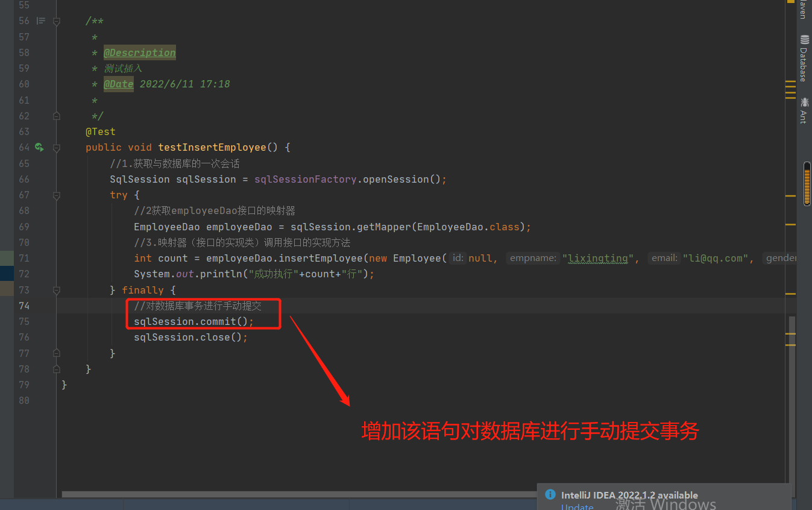The image size is (812, 510).
Task: Click line number 71 in the gutter
Action: coord(24,258)
